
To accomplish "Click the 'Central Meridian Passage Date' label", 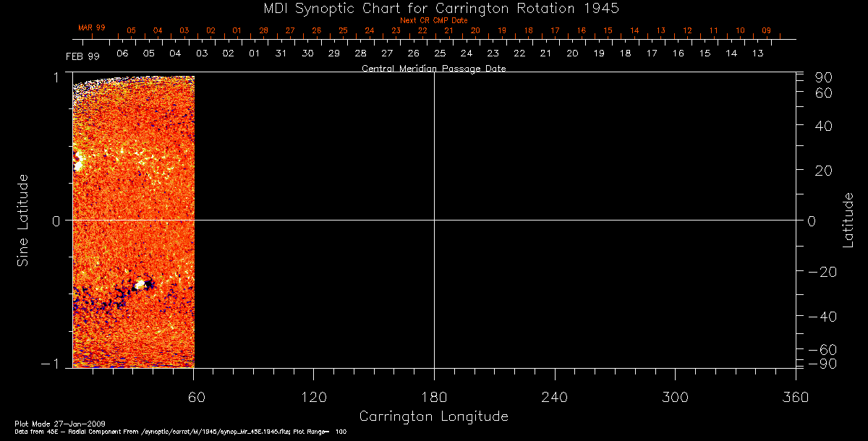I will (433, 69).
